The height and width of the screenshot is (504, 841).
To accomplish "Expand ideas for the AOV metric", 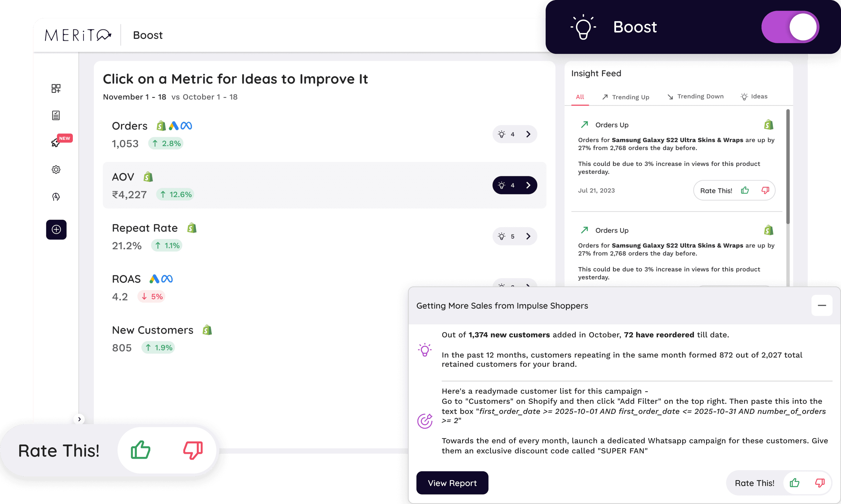I will tap(514, 185).
